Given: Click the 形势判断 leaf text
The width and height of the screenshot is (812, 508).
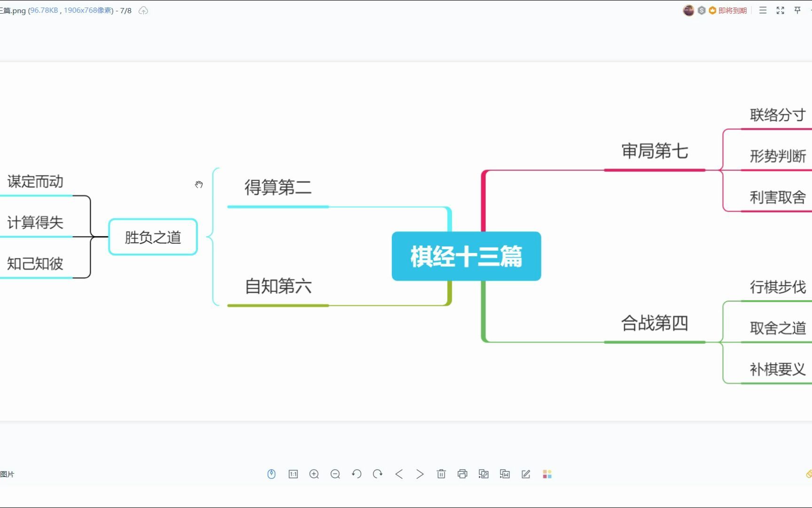Looking at the screenshot, I should (x=778, y=156).
